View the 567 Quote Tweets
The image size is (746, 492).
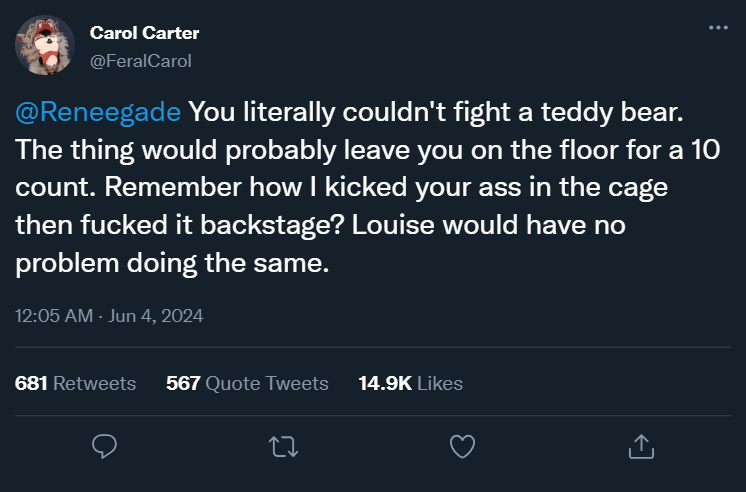[246, 383]
